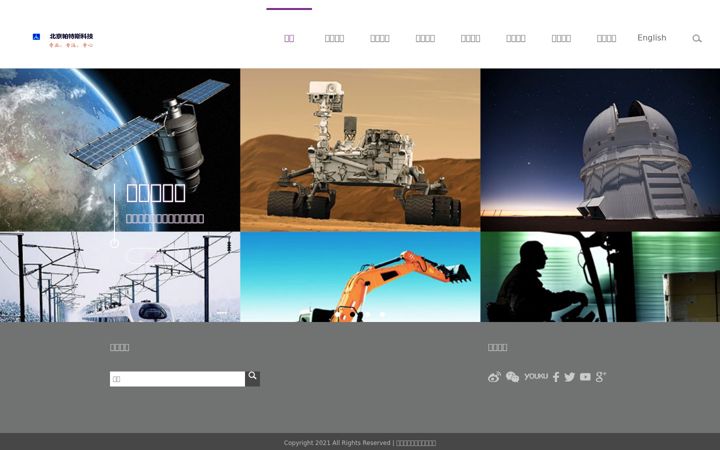Open the Facebook social icon
Screen dimensions: 720x450
[x=556, y=377]
